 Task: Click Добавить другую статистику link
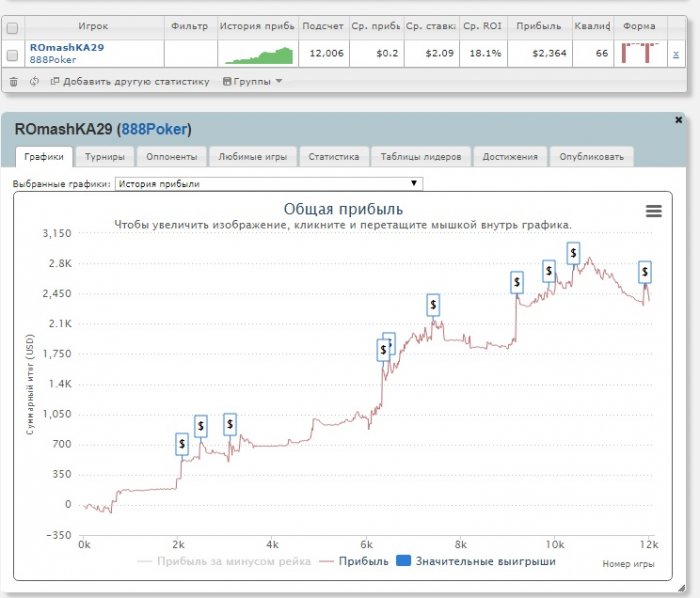click(130, 81)
